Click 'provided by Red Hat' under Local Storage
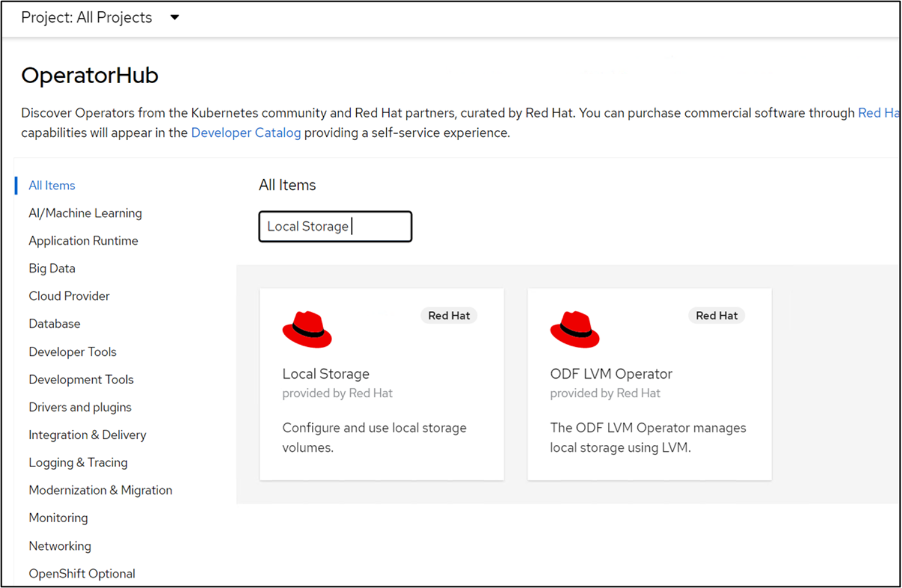Screen dimensions: 902x588 pos(338,393)
